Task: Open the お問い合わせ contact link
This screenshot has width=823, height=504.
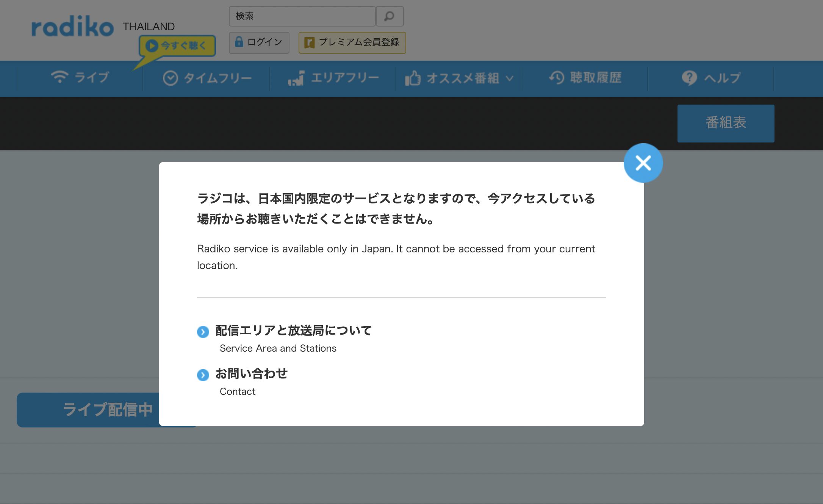Action: coord(252,374)
